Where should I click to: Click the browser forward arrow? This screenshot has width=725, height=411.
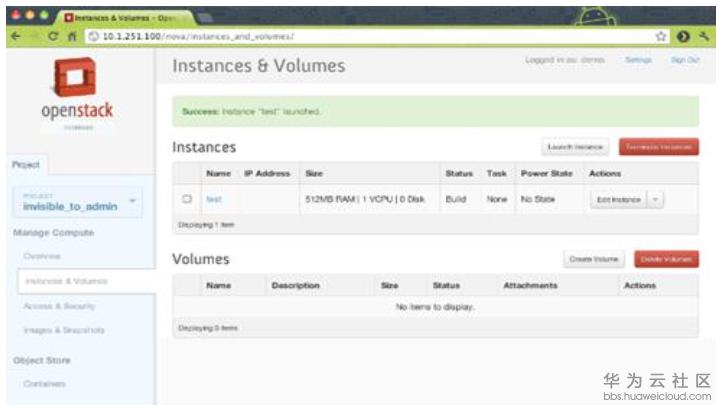pos(34,36)
